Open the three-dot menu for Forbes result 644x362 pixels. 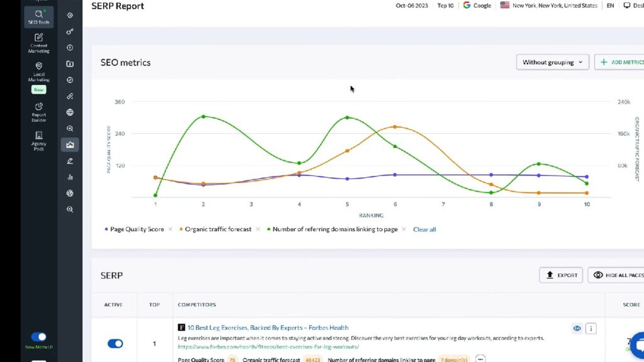(x=591, y=328)
